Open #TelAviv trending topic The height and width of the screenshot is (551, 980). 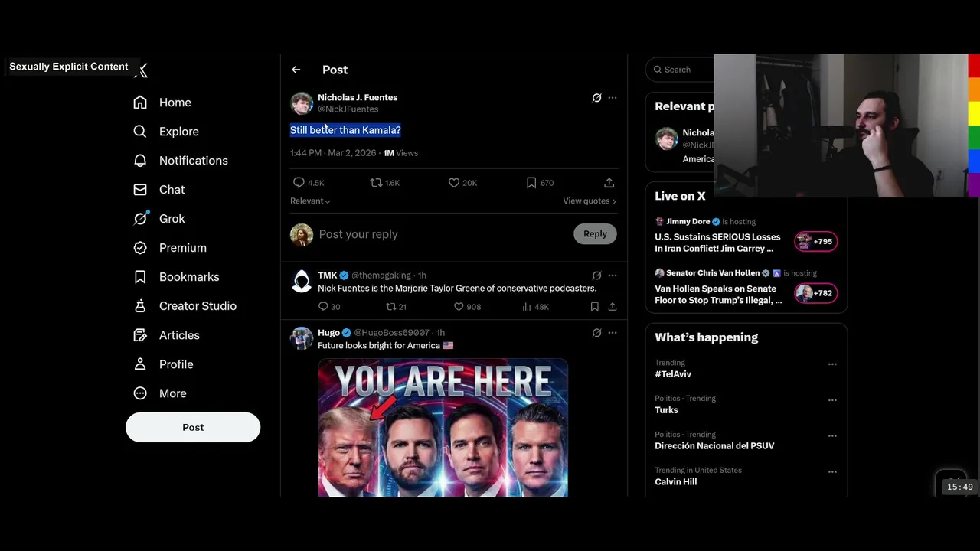pos(673,374)
